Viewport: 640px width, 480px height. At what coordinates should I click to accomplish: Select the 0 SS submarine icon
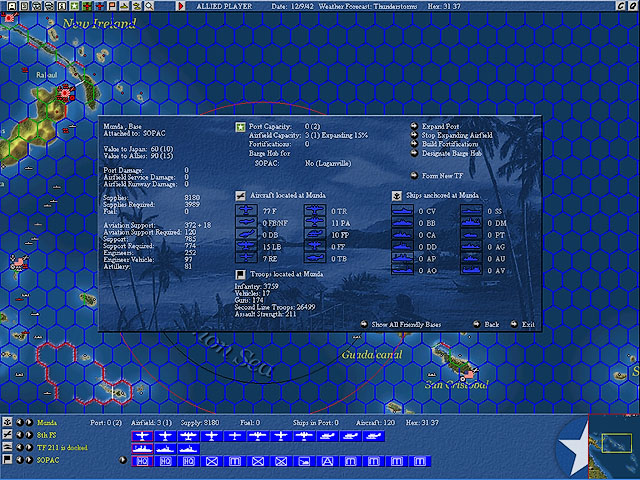pyautogui.click(x=471, y=211)
